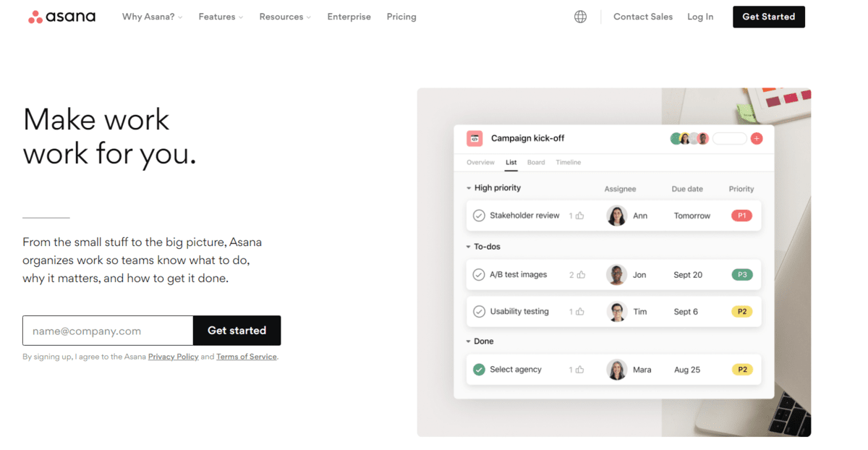Expand the Why Asana? menu

click(x=152, y=17)
